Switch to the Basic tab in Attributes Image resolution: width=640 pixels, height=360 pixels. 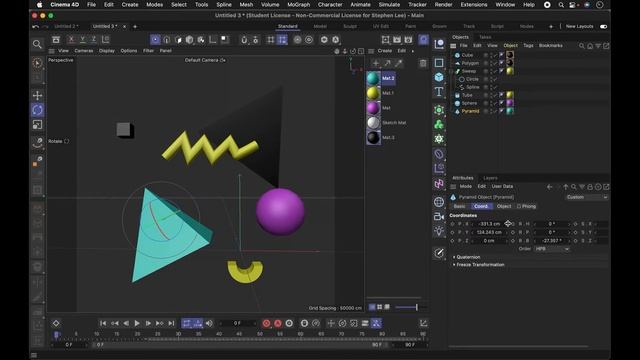(460, 206)
